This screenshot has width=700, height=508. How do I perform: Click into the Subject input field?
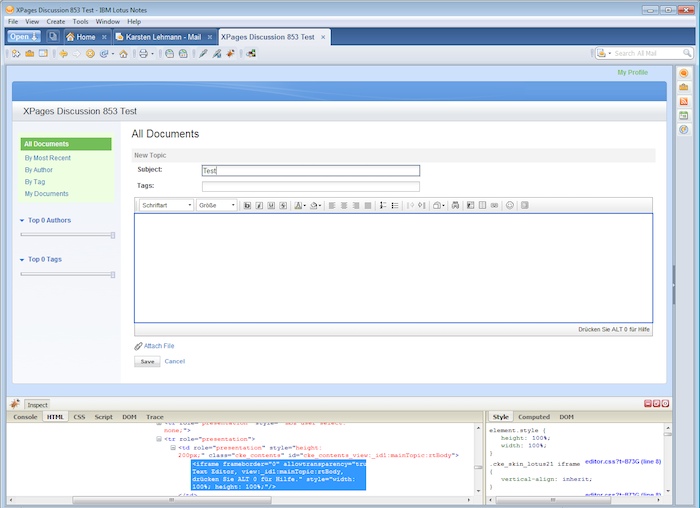pyautogui.click(x=311, y=171)
